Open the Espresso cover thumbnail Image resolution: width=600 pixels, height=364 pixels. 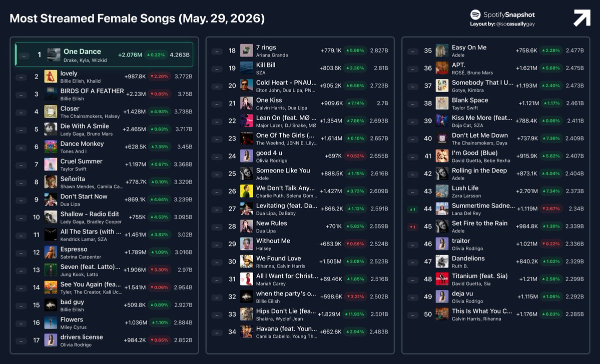point(51,252)
